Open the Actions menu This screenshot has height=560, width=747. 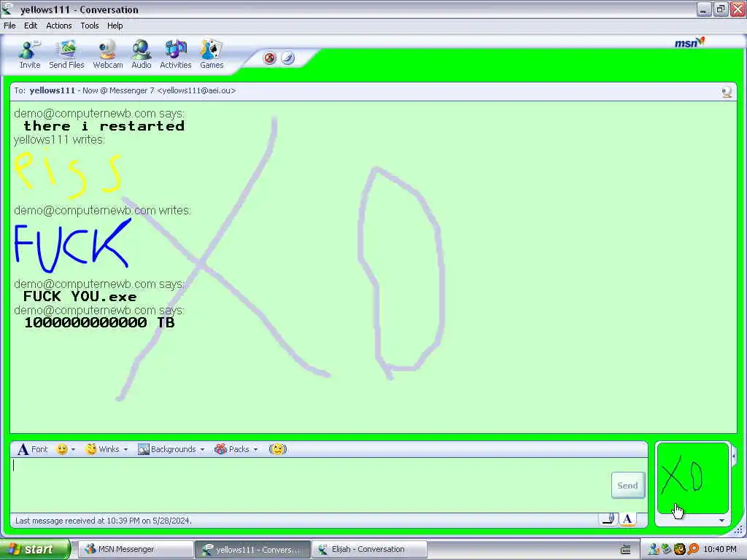click(58, 26)
